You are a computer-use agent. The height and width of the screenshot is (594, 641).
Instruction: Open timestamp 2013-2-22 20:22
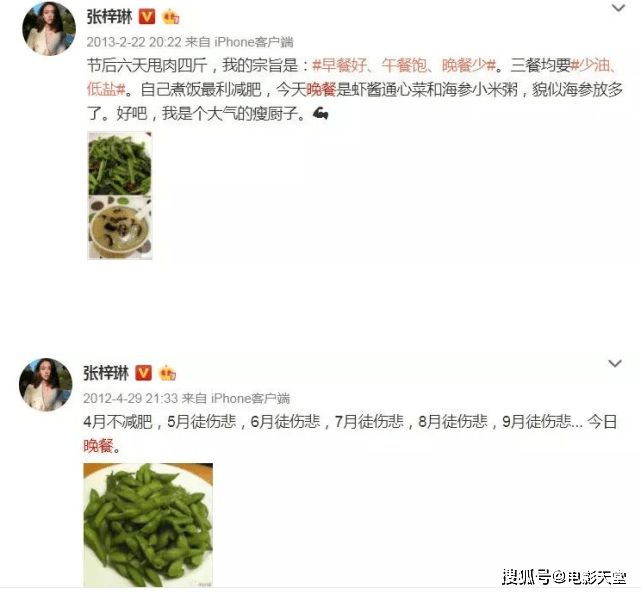coord(134,42)
